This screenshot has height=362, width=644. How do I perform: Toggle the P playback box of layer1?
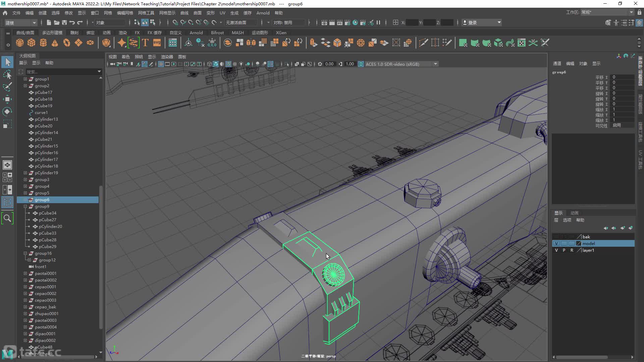[564, 250]
